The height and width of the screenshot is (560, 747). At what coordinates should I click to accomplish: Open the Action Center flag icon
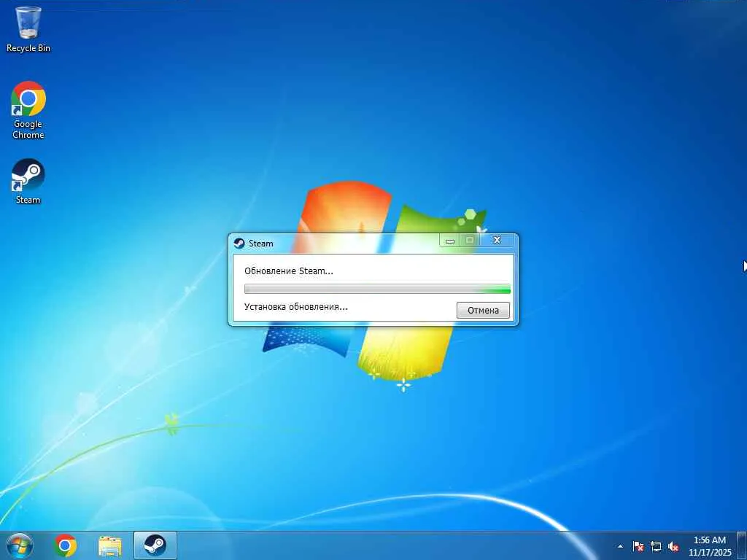click(638, 546)
